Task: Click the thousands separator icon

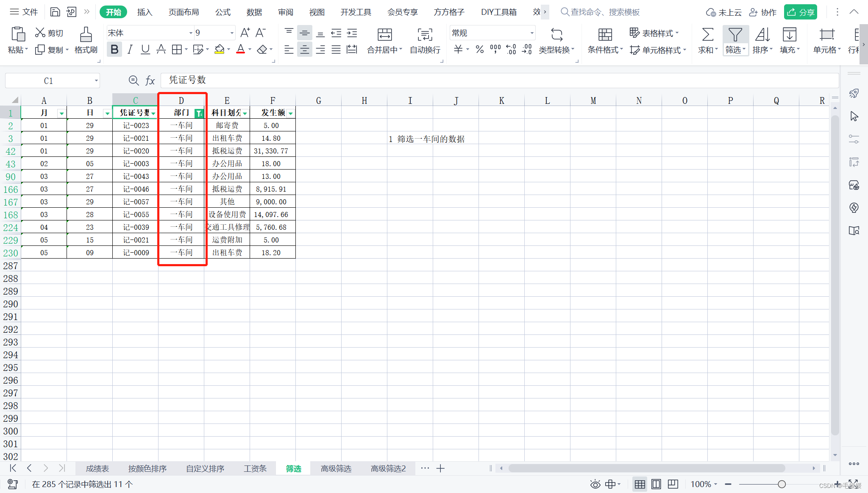Action: click(495, 50)
